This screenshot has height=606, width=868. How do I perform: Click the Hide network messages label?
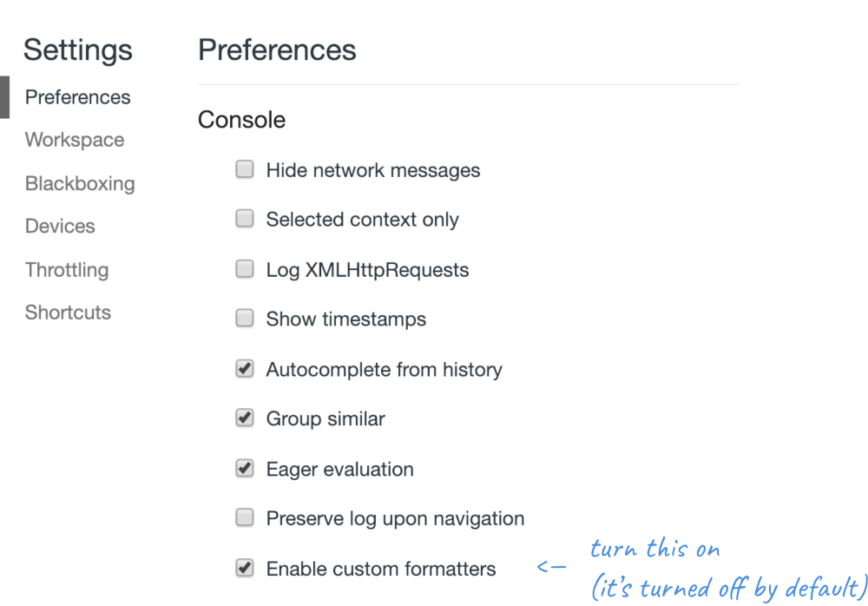coord(373,170)
